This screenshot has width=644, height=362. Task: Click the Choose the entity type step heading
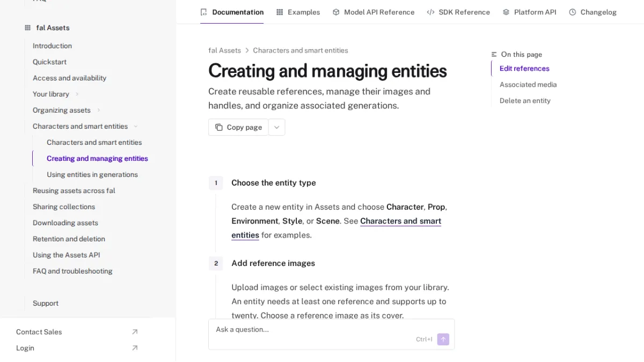[274, 183]
